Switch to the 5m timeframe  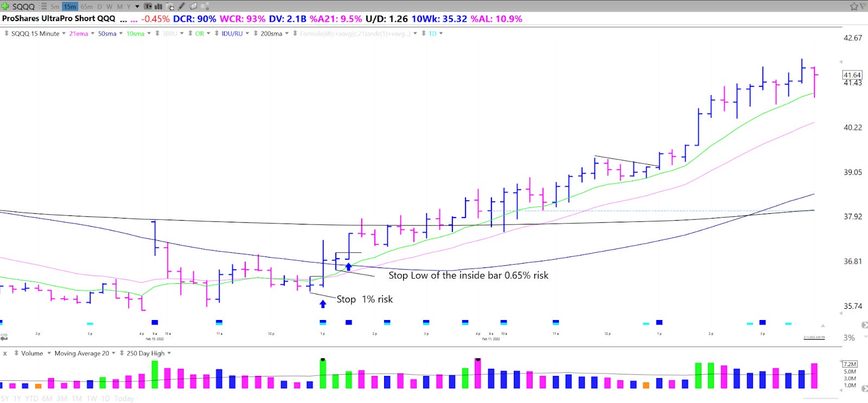(55, 7)
